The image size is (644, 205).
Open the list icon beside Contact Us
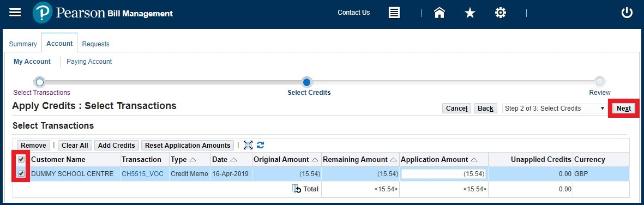click(x=394, y=13)
